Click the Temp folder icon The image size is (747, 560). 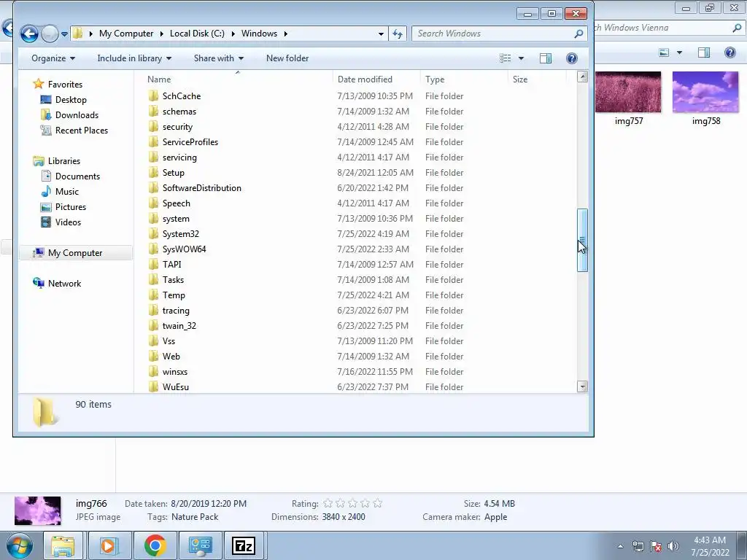click(153, 295)
